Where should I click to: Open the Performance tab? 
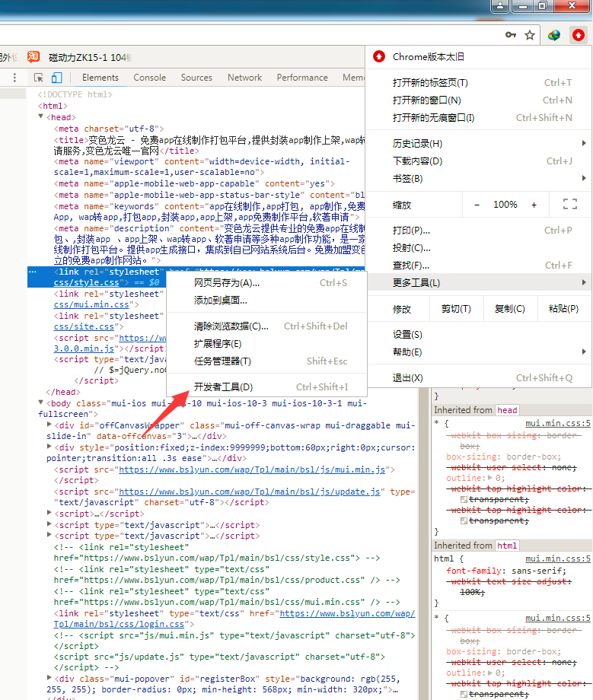coord(302,78)
